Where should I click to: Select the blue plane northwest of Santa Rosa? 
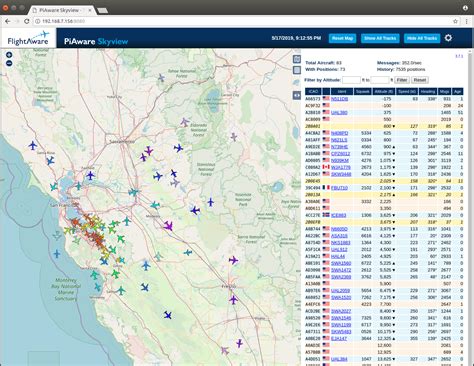pyautogui.click(x=33, y=145)
